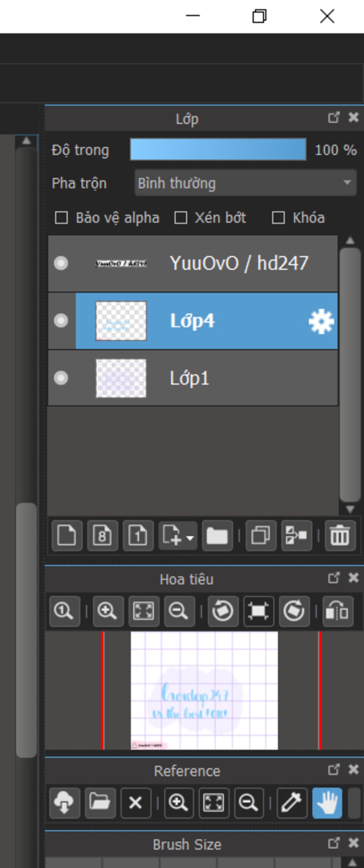364x868 pixels.
Task: Expand the add special layer dropdown arrow
Action: coord(190,537)
